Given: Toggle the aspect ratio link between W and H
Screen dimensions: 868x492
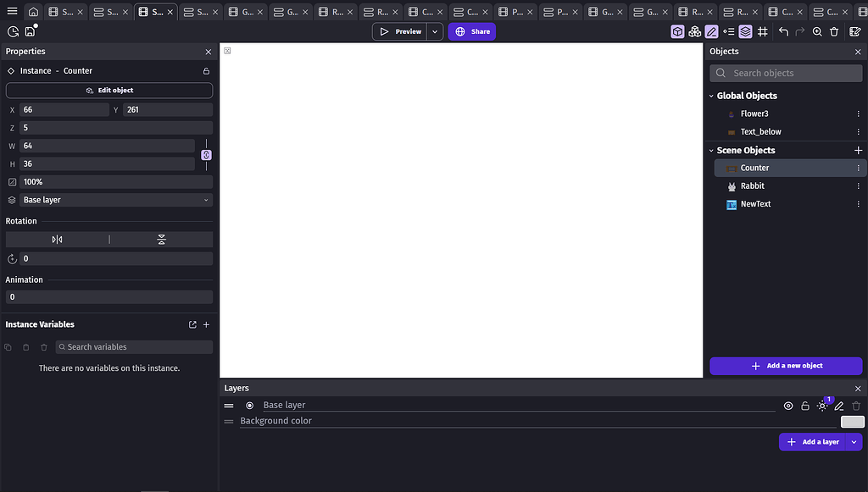Looking at the screenshot, I should coord(206,155).
